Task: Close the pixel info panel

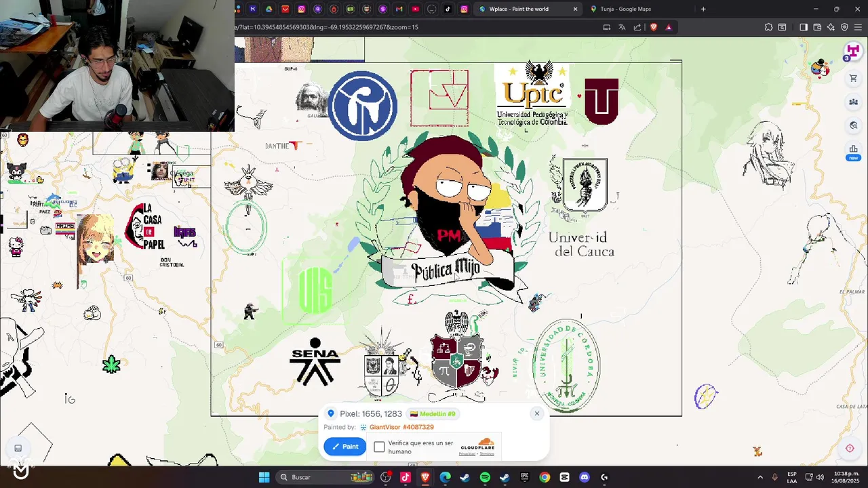Action: (x=536, y=413)
